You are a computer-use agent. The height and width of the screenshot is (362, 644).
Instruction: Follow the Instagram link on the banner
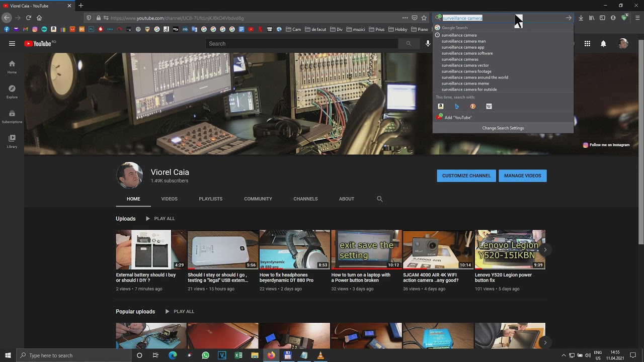pyautogui.click(x=606, y=145)
